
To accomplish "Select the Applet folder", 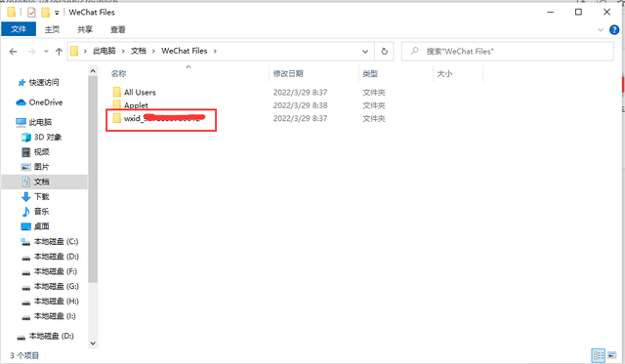I will [x=136, y=105].
